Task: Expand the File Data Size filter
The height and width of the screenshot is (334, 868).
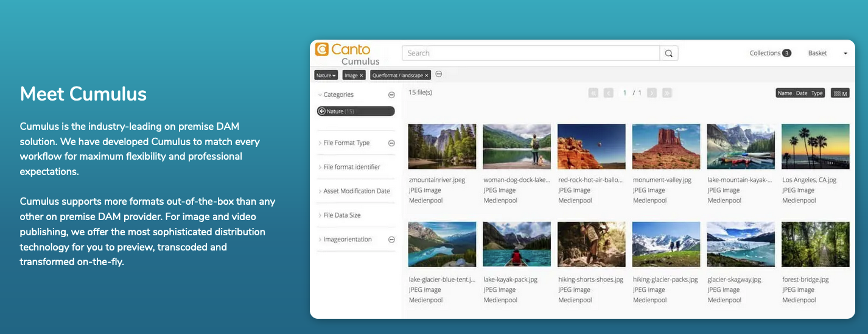Action: [341, 215]
